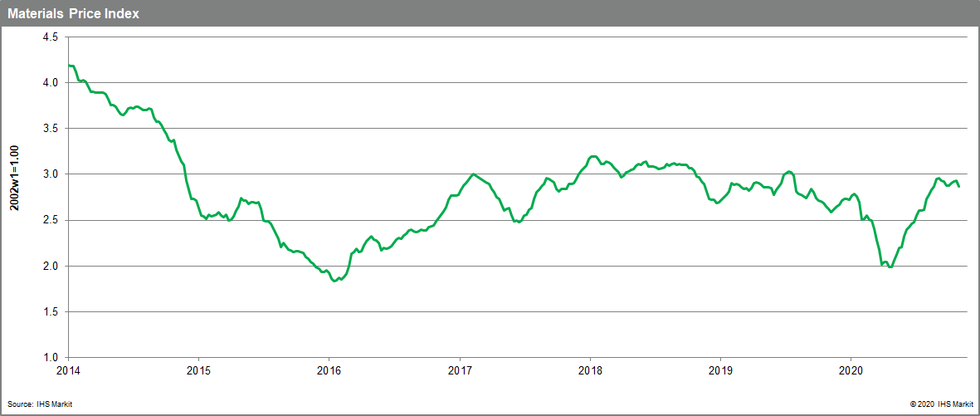Select the 2.5 y-axis label
Screen dimensions: 980x416
(x=51, y=220)
